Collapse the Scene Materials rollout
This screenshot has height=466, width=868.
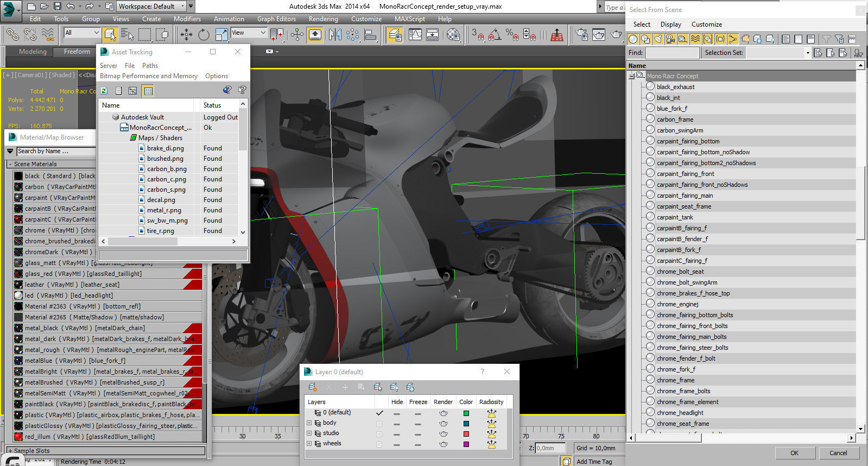coord(10,164)
